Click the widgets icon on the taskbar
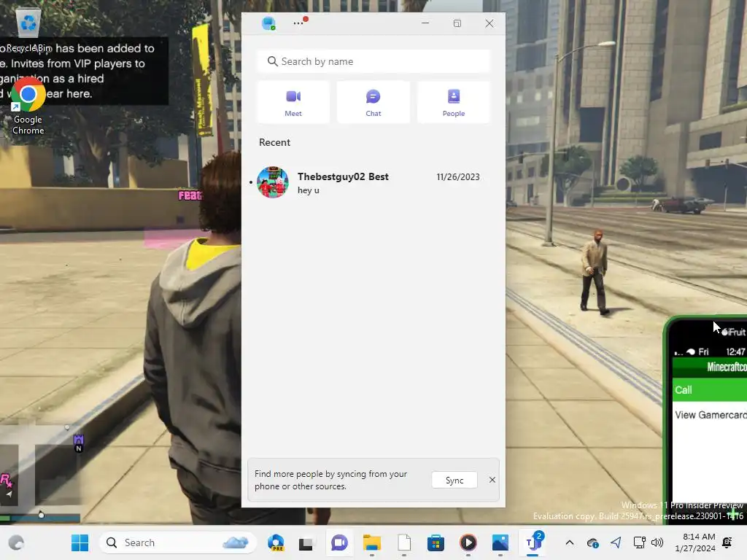Screen dimensions: 747x560 coord(16,542)
